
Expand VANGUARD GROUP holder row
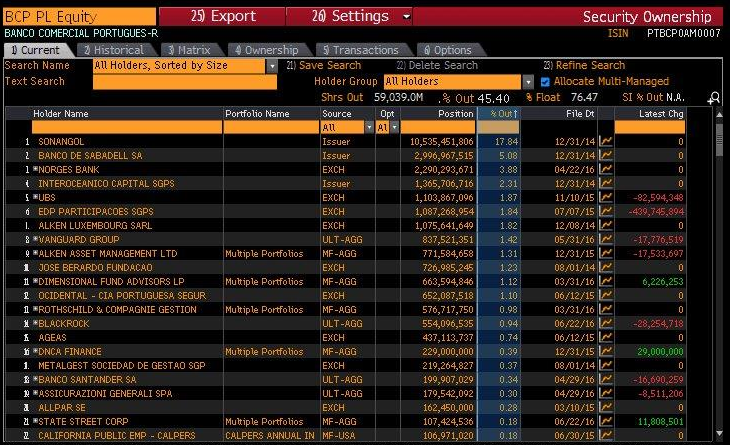(35, 238)
